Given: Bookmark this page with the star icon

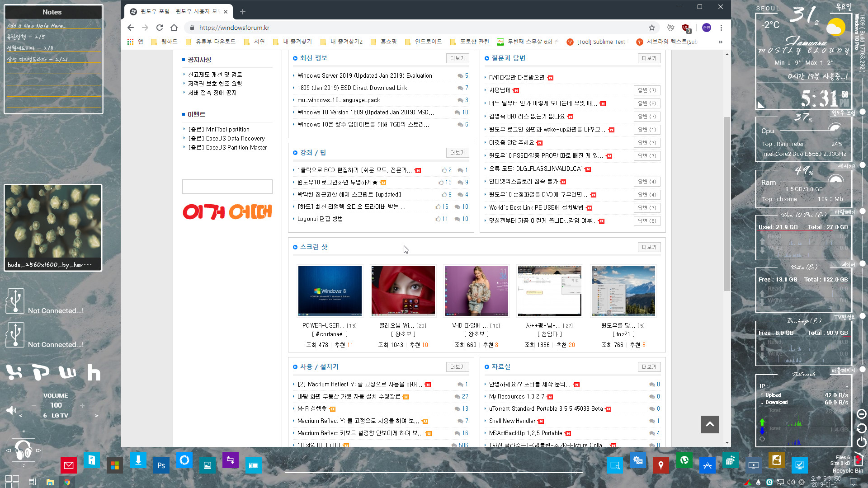Looking at the screenshot, I should tap(651, 28).
